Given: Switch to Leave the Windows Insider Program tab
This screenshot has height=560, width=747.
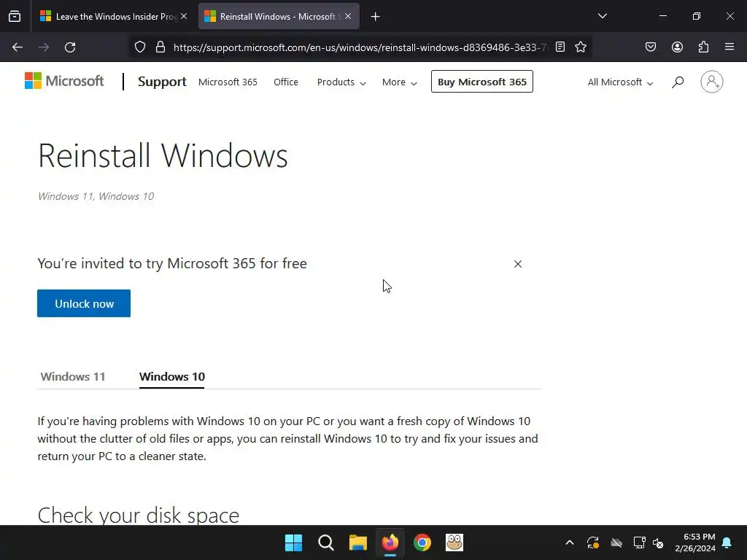Looking at the screenshot, I should point(113,16).
